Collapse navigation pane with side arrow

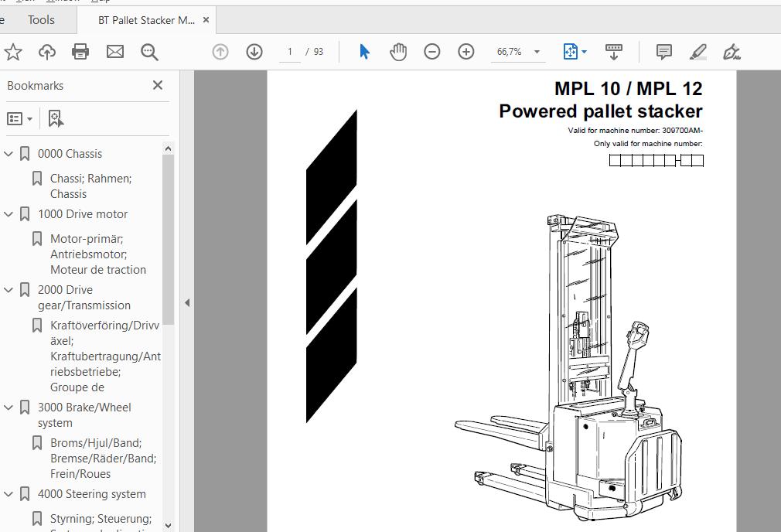pos(187,302)
